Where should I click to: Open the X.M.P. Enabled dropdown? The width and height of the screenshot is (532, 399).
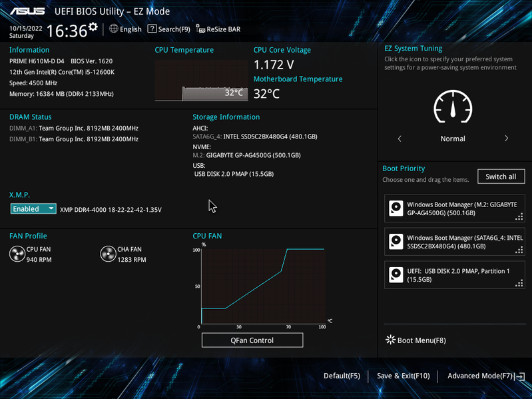[33, 208]
